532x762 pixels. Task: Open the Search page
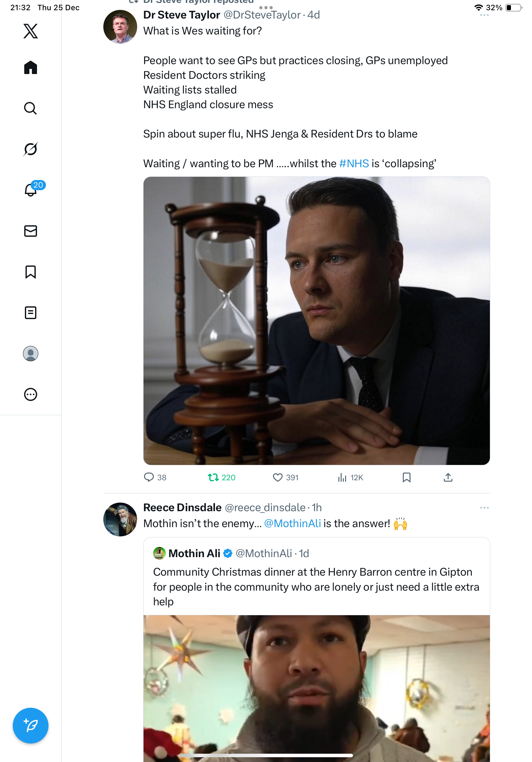click(31, 108)
